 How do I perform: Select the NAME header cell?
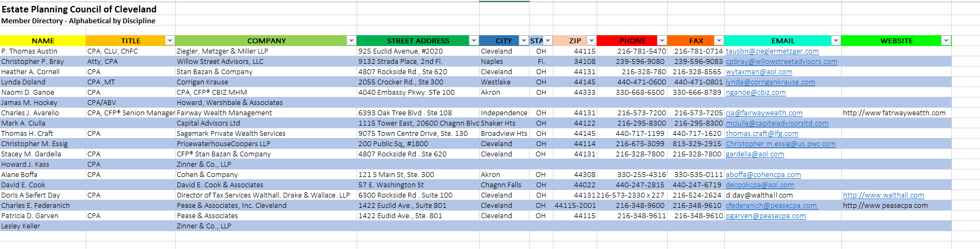(x=43, y=41)
